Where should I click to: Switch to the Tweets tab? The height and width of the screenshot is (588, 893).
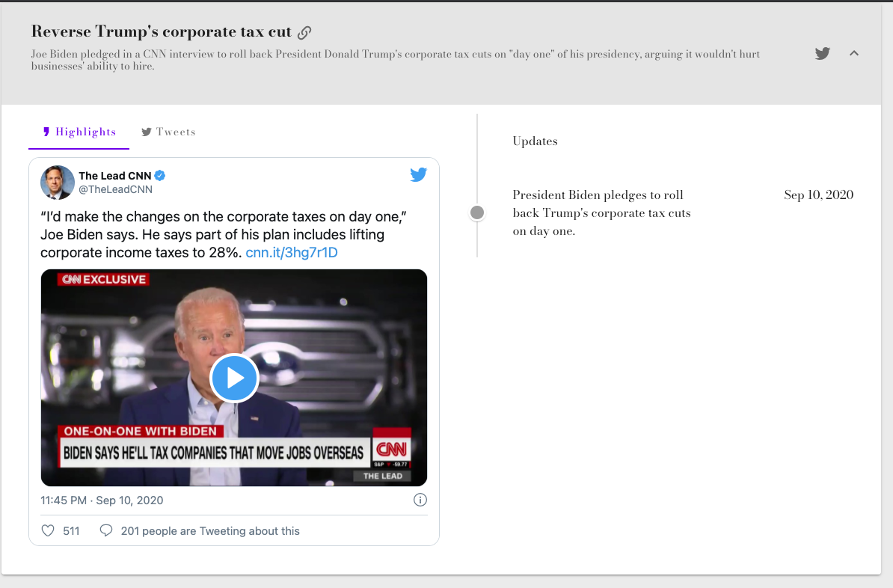[169, 132]
